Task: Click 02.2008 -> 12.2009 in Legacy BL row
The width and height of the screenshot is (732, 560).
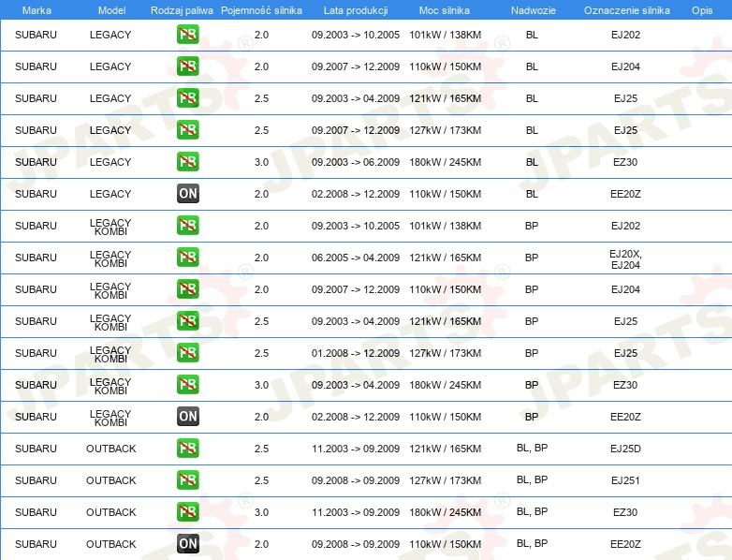Action: click(356, 194)
